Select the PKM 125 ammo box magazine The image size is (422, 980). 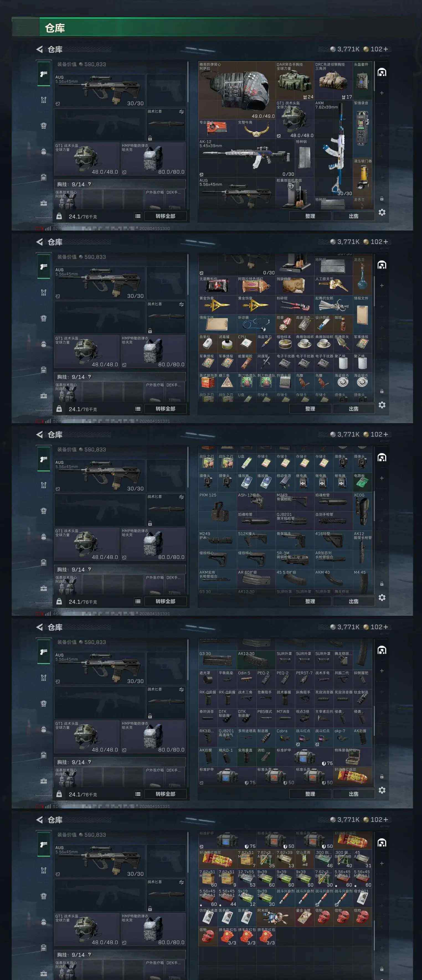(x=218, y=511)
